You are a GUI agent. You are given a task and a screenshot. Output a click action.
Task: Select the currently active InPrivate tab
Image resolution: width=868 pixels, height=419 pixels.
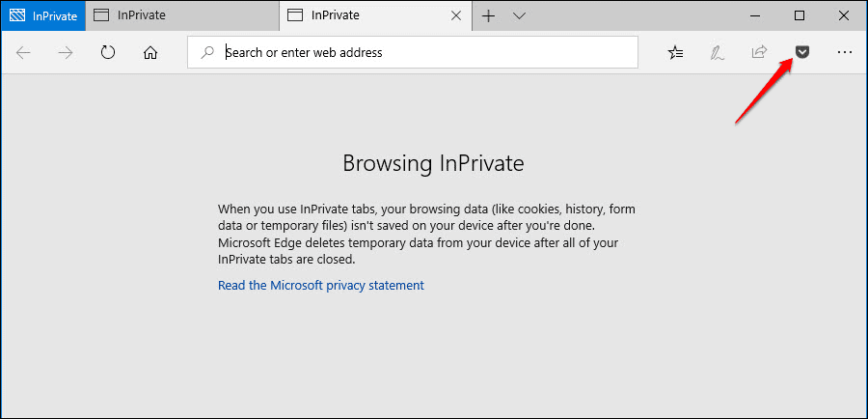375,15
